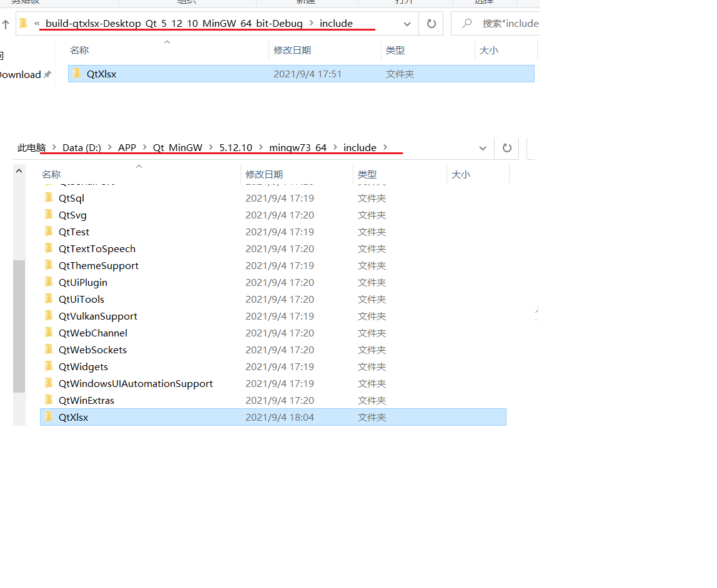Open the QtWidgets folder
This screenshot has width=717, height=588.
point(83,366)
